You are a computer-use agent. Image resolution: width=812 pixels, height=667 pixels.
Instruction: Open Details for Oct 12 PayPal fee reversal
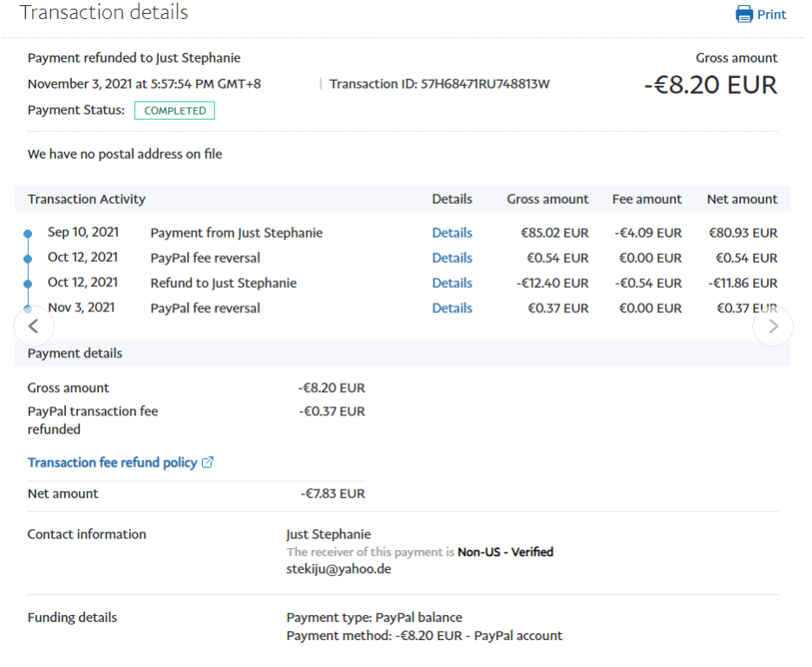click(x=452, y=258)
